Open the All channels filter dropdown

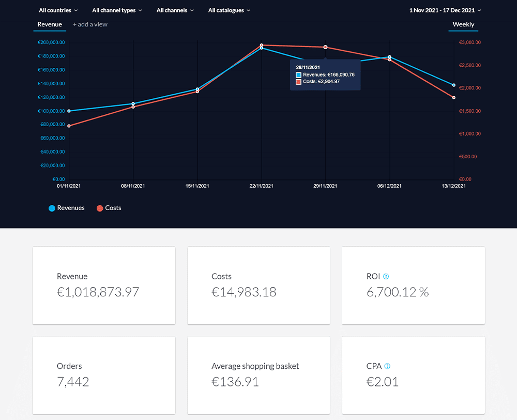(x=175, y=10)
